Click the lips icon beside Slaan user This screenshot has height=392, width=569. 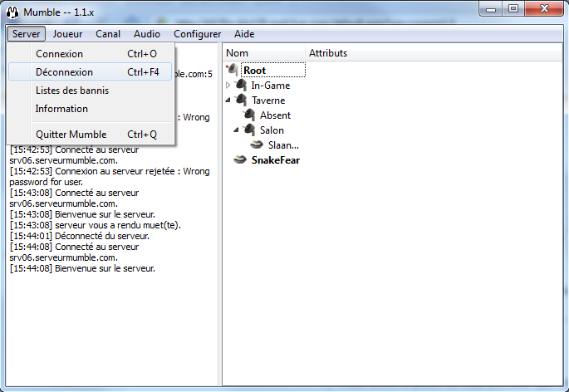click(x=257, y=145)
